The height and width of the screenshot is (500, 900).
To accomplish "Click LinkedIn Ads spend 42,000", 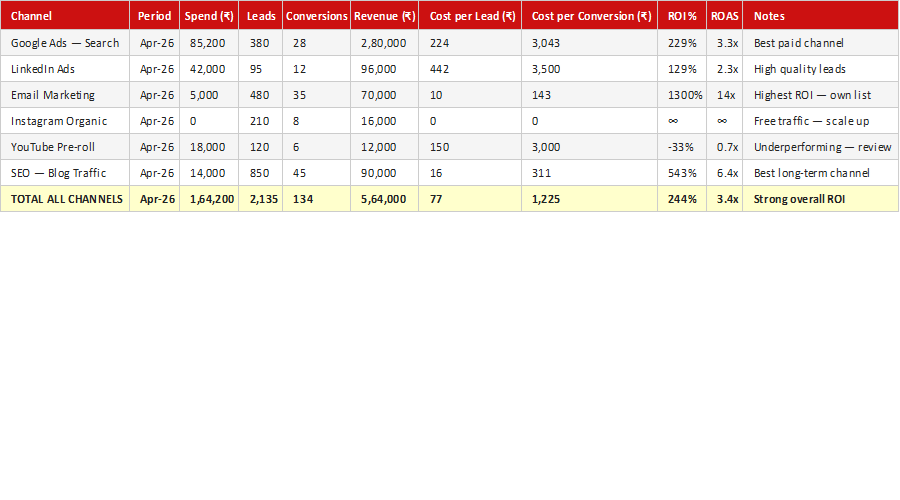I will [x=209, y=69].
